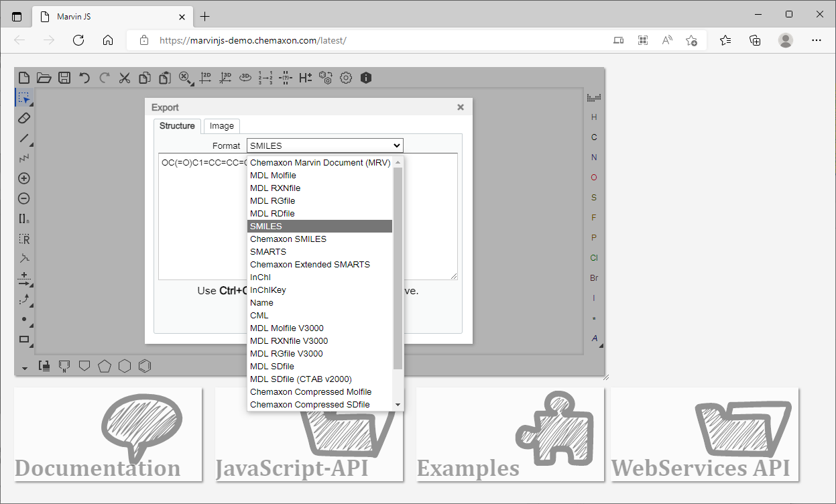Insert cyclopentane ring template
Screen dimensions: 836x504
coord(105,366)
